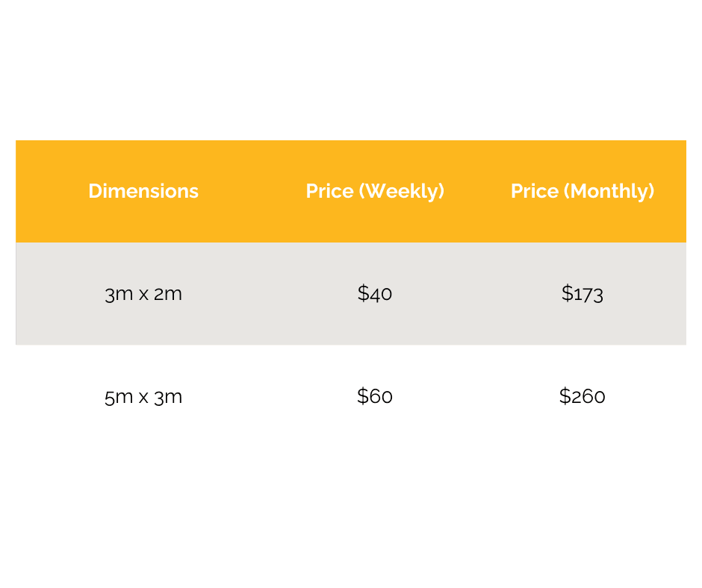The height and width of the screenshot is (588, 702).
Task: Select the 5m x 3m dimensions cell
Action: click(x=143, y=395)
